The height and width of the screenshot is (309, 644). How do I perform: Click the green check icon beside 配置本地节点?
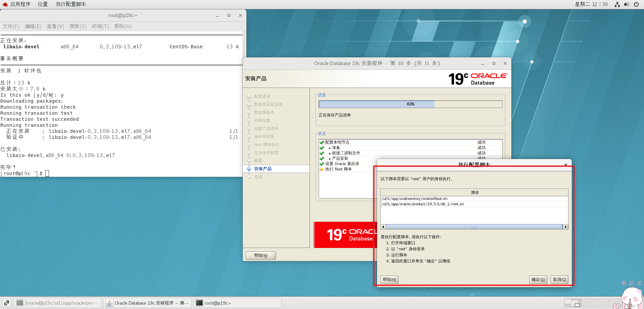pyautogui.click(x=322, y=142)
